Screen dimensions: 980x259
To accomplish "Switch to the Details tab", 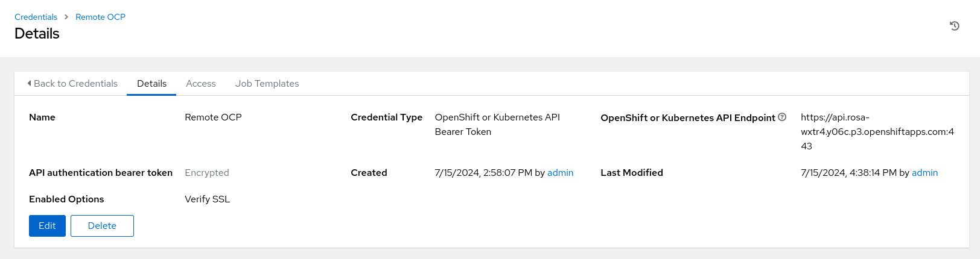I will click(x=151, y=83).
